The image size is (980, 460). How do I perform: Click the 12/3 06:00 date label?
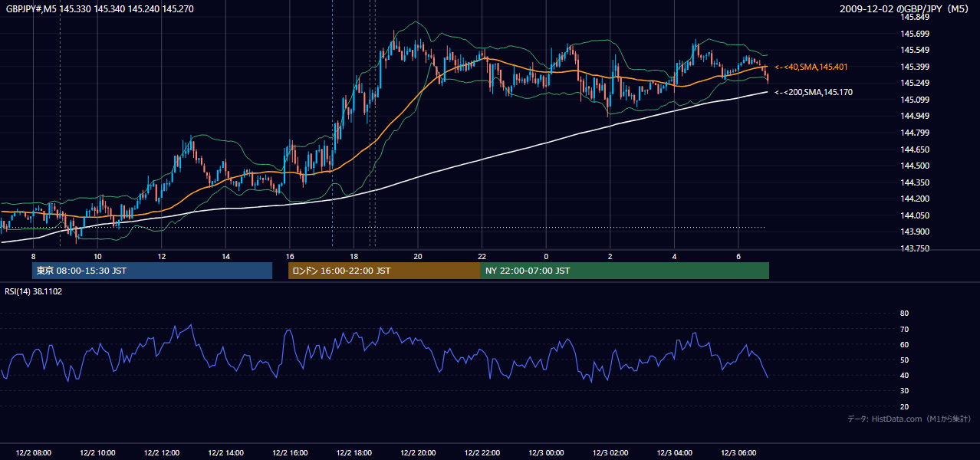738,453
